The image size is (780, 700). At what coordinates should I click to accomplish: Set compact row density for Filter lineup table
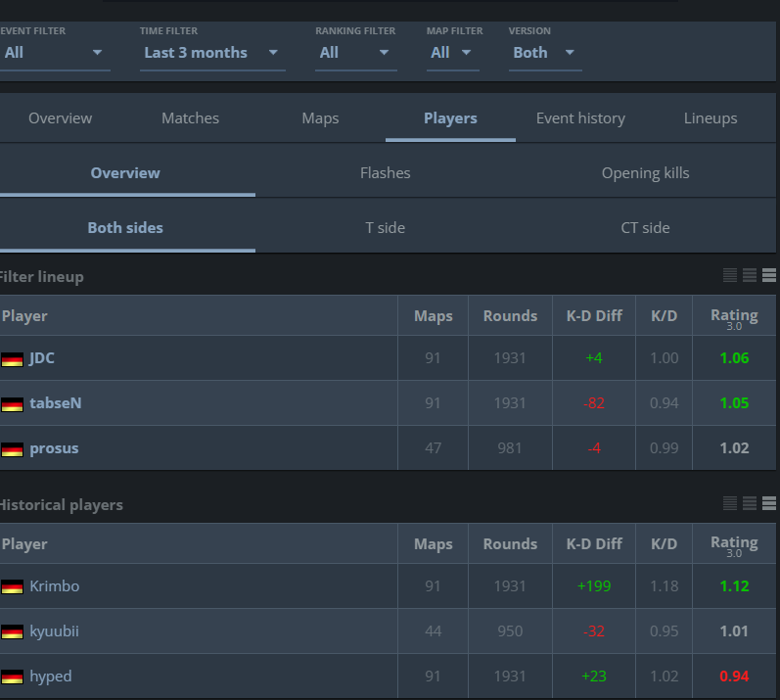pos(730,275)
